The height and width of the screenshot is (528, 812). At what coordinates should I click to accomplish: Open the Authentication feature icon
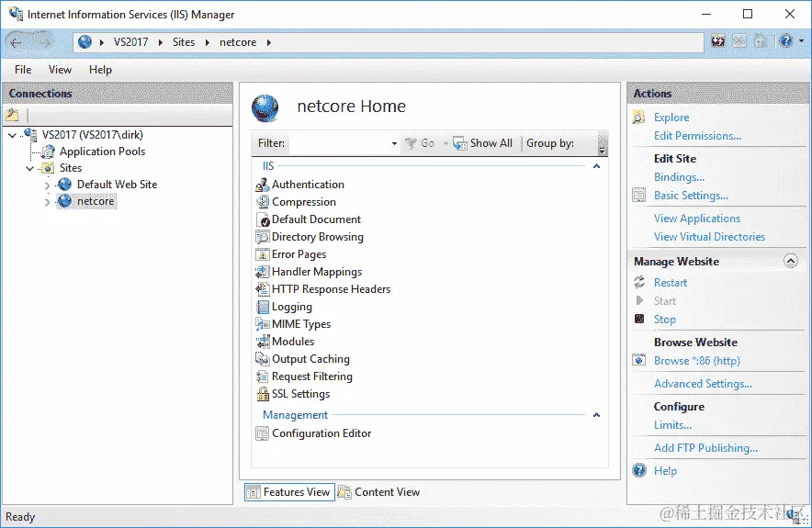[263, 185]
